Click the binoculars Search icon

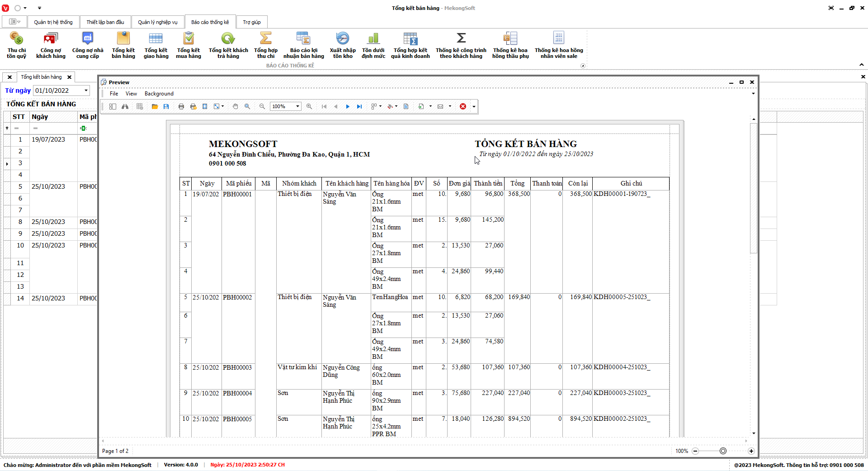coord(125,107)
